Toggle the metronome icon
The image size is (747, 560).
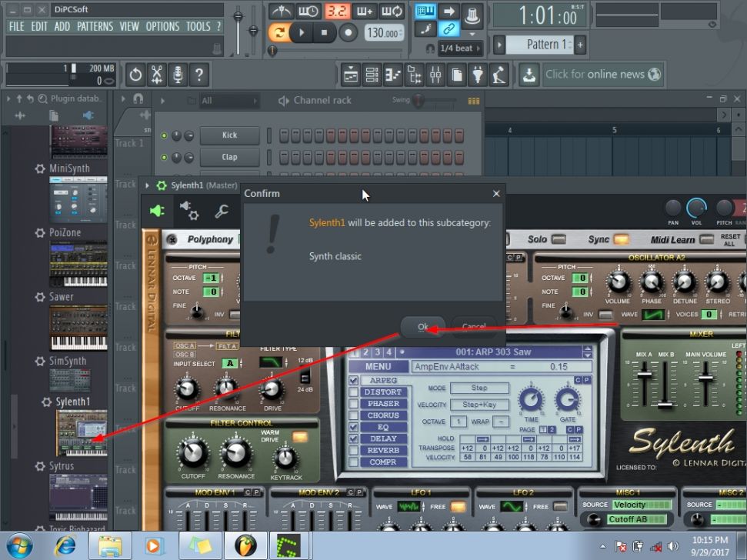pos(282,11)
